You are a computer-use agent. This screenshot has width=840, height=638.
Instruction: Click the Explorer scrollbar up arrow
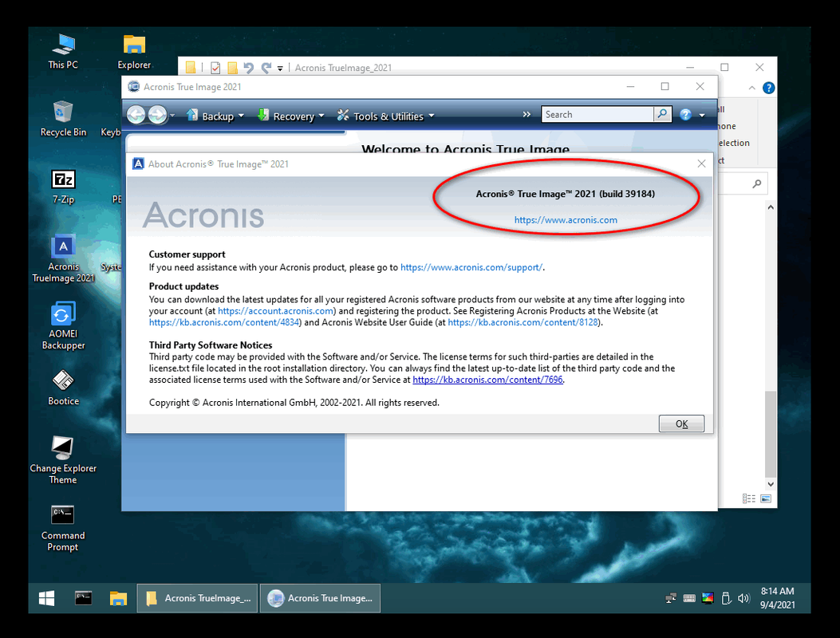click(771, 207)
